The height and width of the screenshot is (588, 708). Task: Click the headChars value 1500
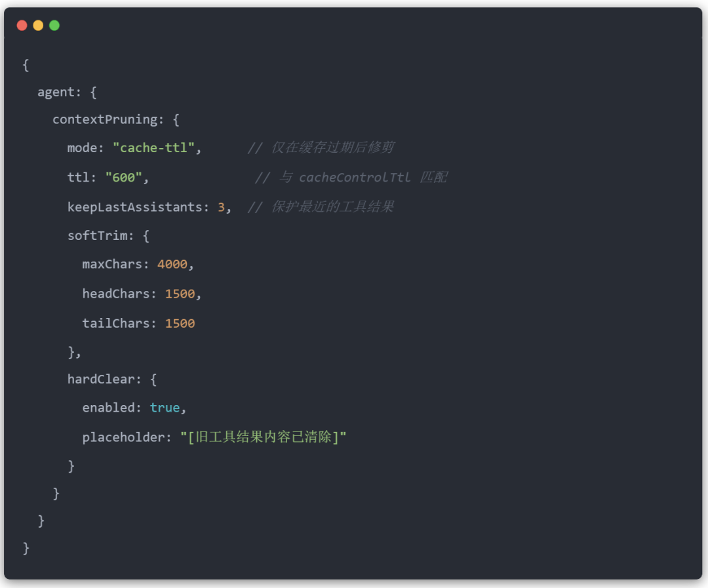180,294
